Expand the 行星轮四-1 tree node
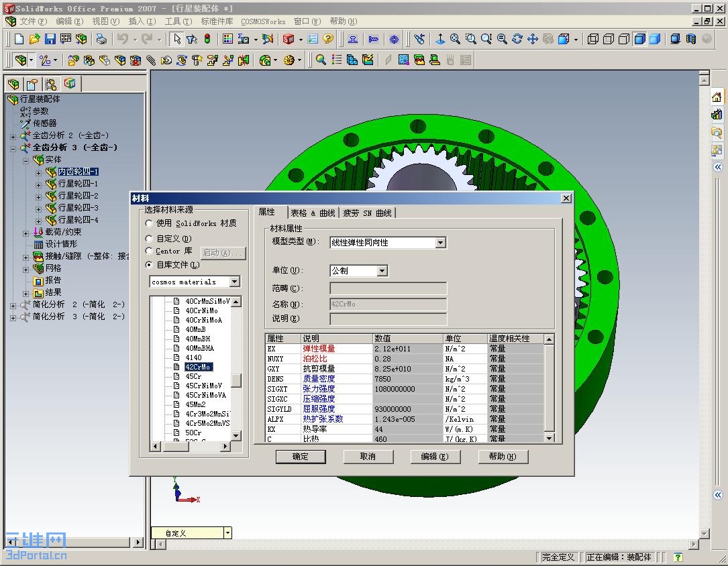This screenshot has height=566, width=728. [x=38, y=184]
